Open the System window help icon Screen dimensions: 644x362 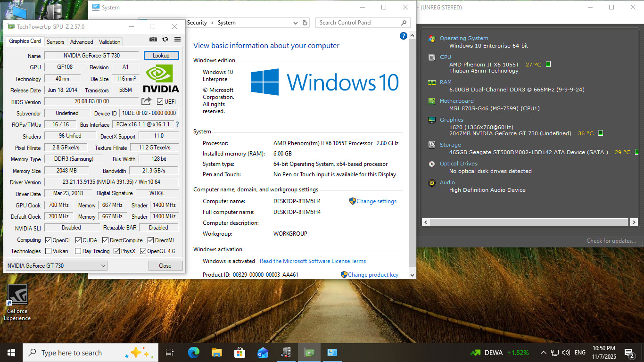tap(403, 36)
